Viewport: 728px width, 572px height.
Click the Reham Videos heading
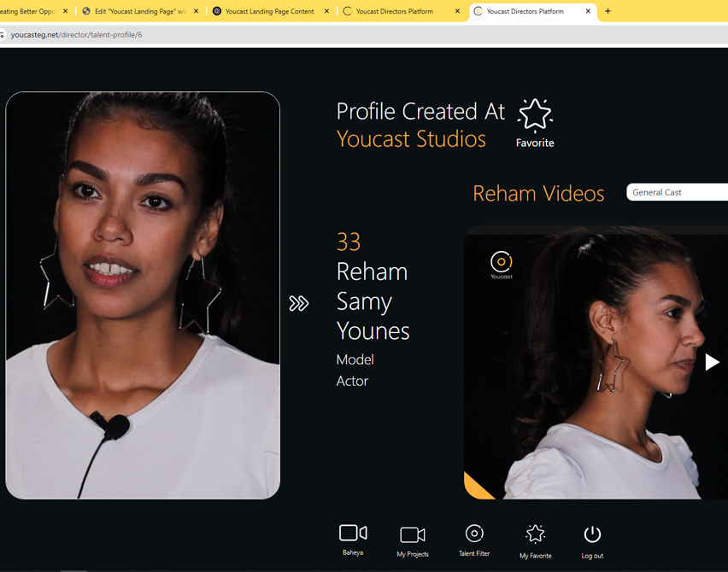point(538,193)
